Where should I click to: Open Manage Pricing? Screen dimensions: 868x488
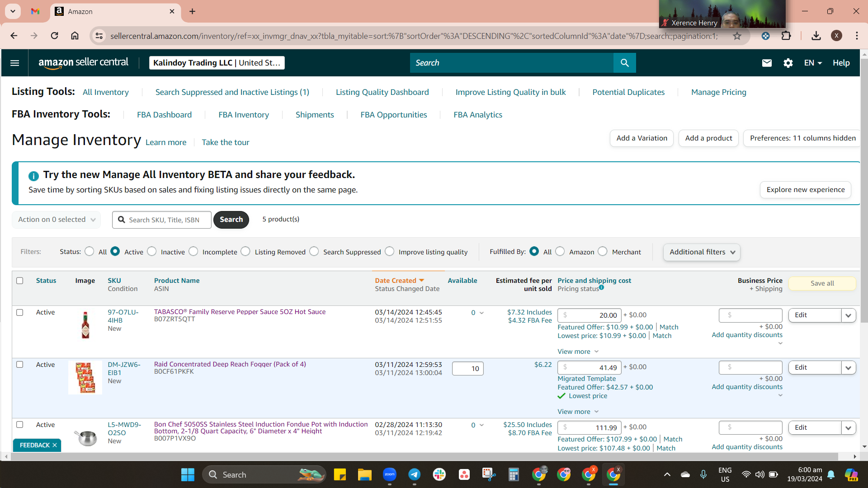(719, 92)
